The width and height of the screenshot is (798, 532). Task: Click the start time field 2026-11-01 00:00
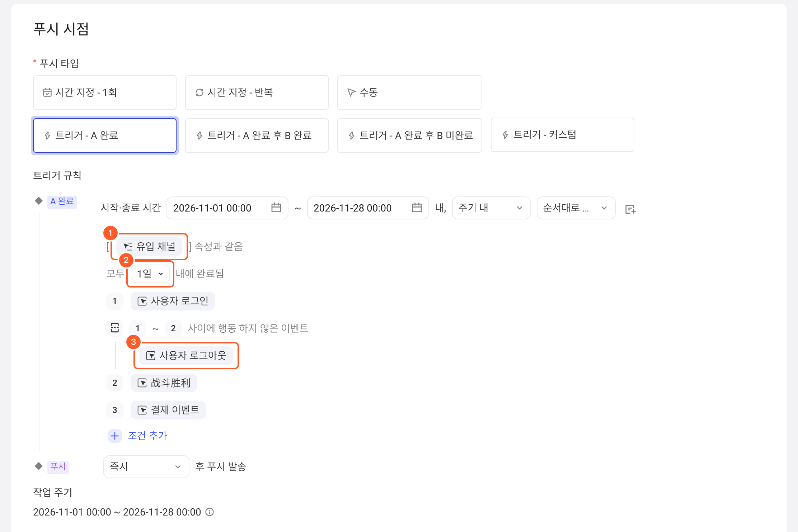227,208
